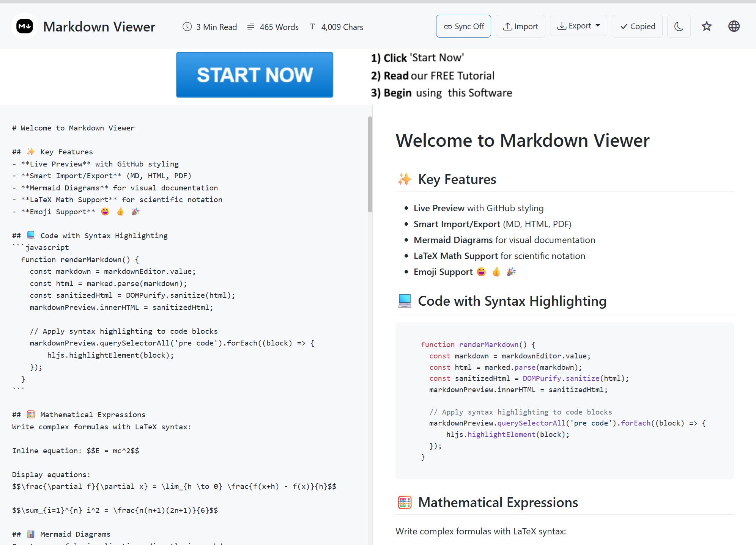Click the START NOW ad banner
Screen dimensions: 756x545
click(x=255, y=75)
